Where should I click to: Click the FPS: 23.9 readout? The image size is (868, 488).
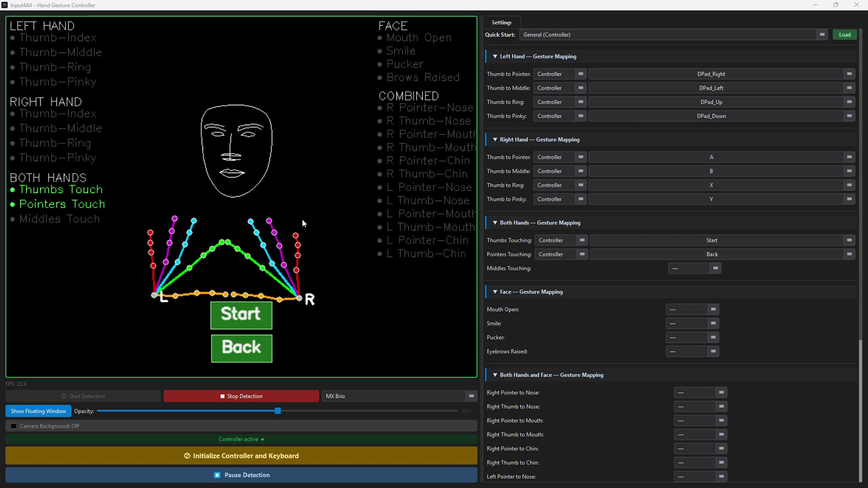16,384
